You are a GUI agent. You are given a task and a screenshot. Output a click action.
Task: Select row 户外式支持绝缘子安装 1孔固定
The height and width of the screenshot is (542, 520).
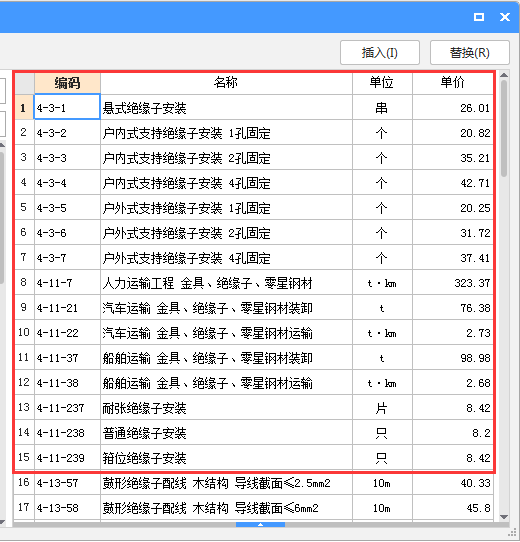[254, 207]
